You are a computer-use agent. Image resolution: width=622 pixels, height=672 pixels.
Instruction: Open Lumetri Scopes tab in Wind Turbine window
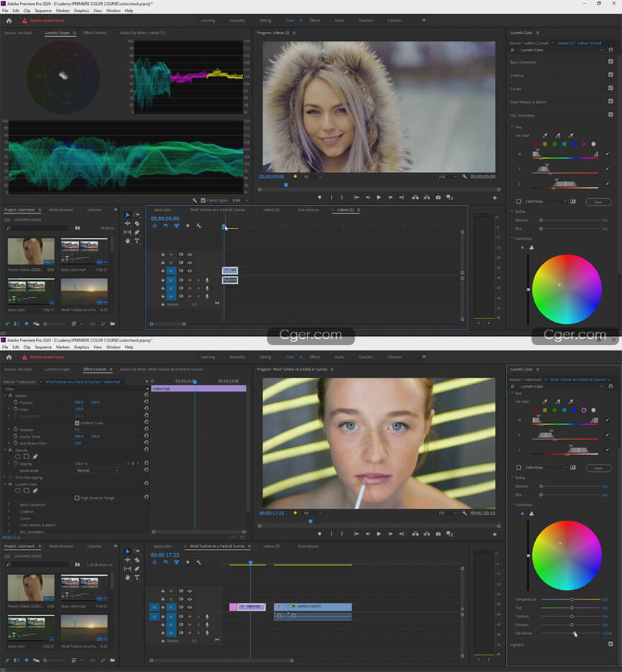click(x=57, y=369)
